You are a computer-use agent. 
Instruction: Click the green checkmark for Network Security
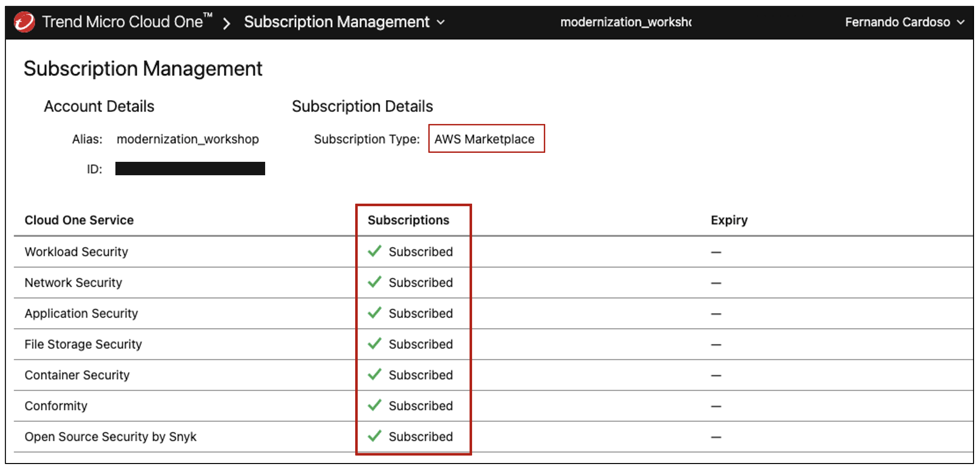[375, 282]
